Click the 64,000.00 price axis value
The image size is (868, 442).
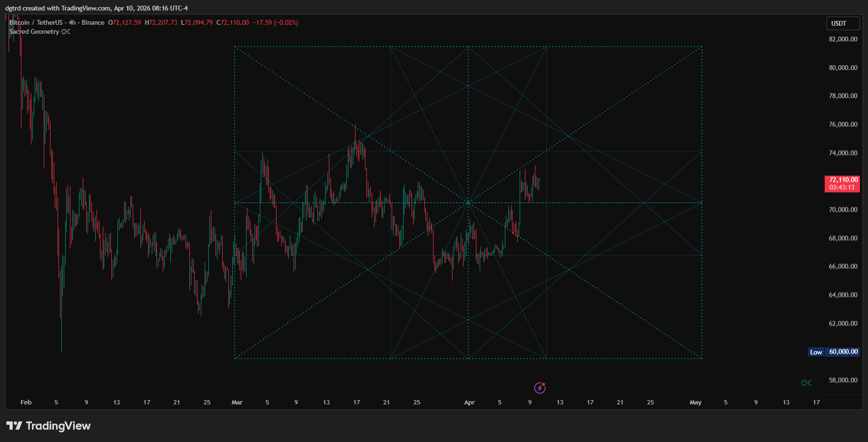point(843,295)
